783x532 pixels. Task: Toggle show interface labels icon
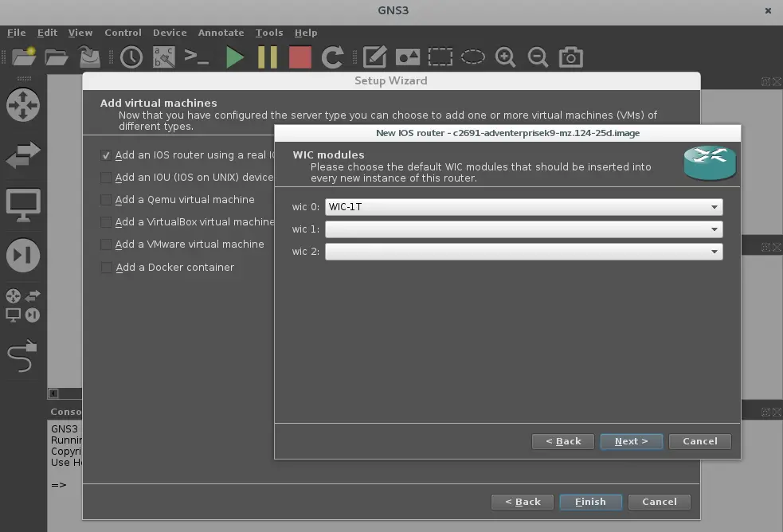coord(164,57)
